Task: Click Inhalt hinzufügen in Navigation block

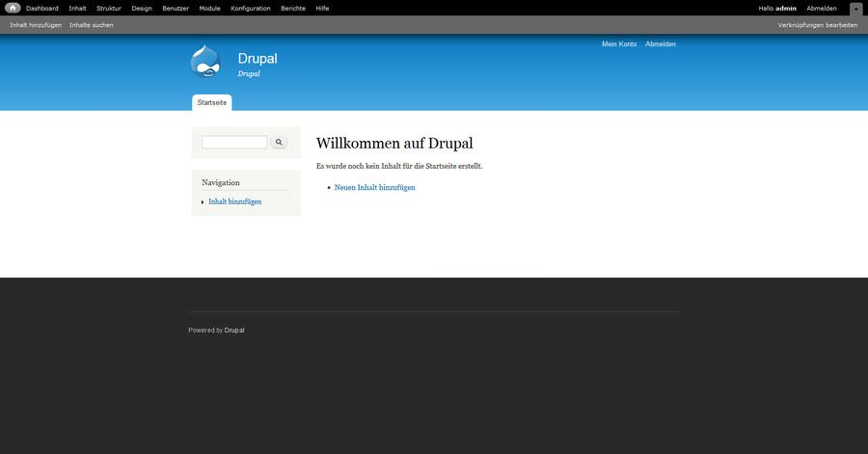Action: coord(235,201)
